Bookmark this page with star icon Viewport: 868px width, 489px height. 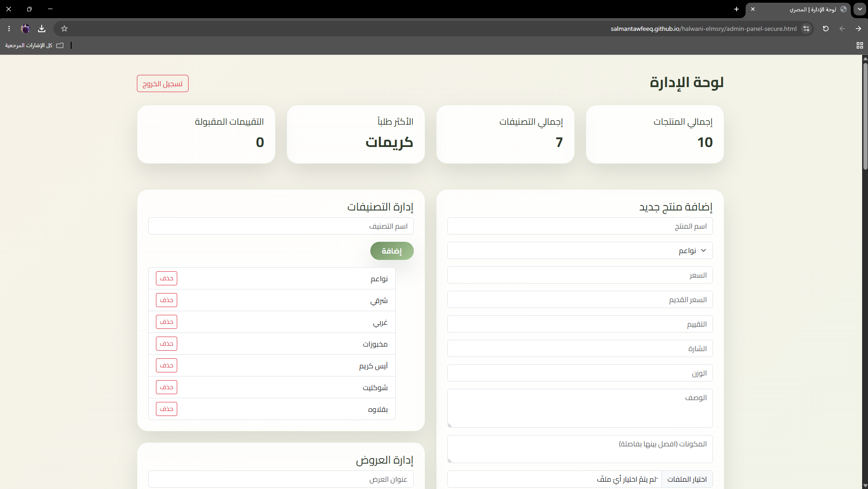click(x=64, y=29)
